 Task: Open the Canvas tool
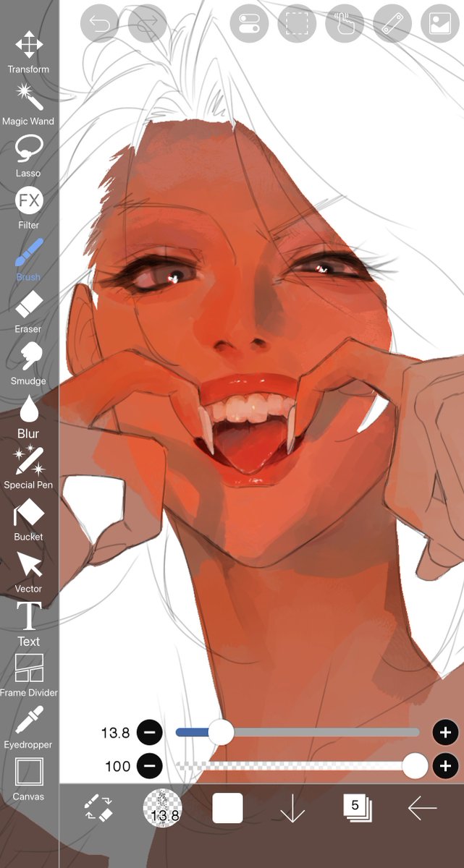(x=29, y=780)
